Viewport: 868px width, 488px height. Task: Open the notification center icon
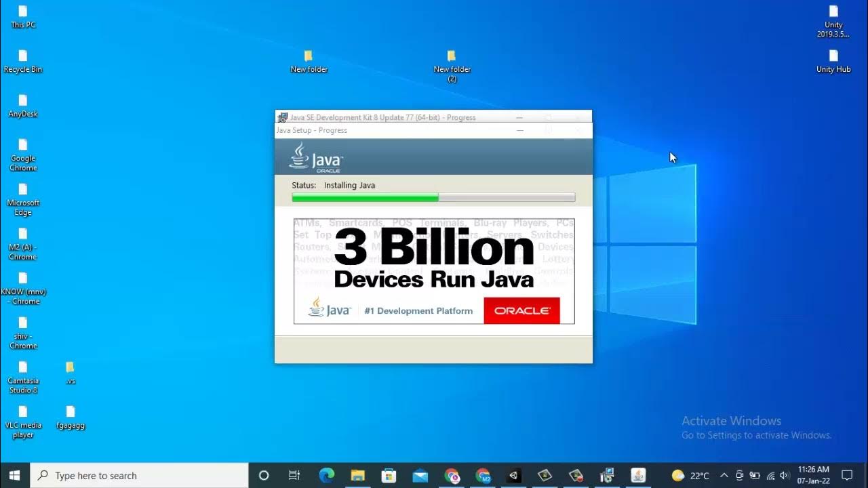pos(847,475)
